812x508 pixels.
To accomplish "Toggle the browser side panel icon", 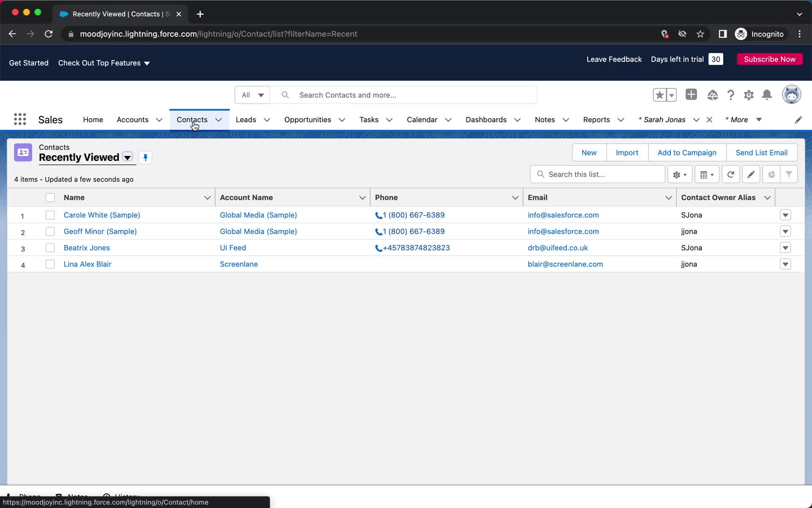I will (x=722, y=34).
